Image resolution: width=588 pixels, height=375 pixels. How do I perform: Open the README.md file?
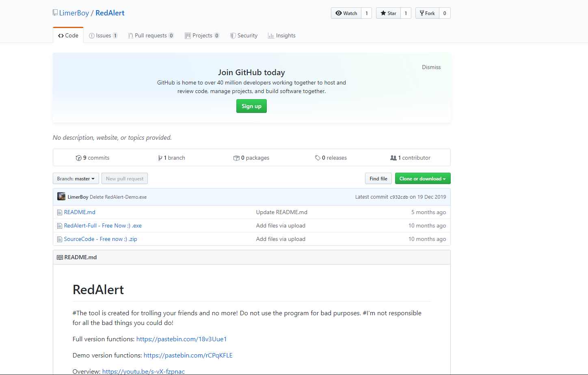click(80, 212)
